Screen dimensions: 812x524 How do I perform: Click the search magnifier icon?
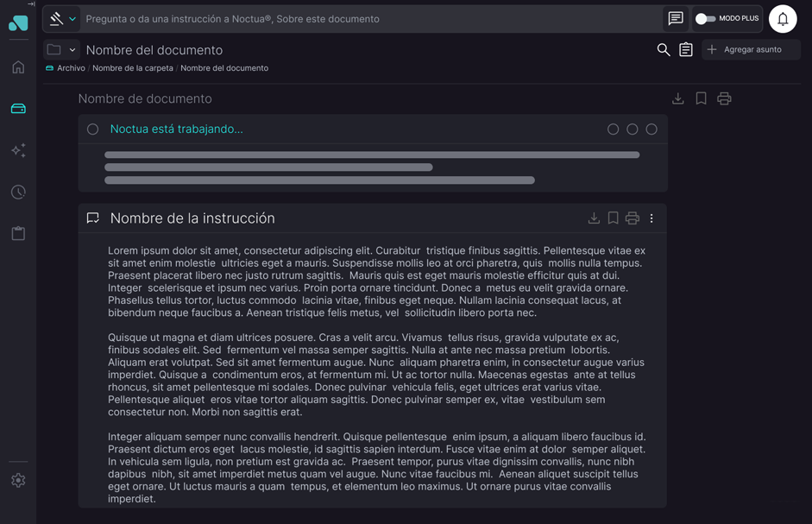663,50
